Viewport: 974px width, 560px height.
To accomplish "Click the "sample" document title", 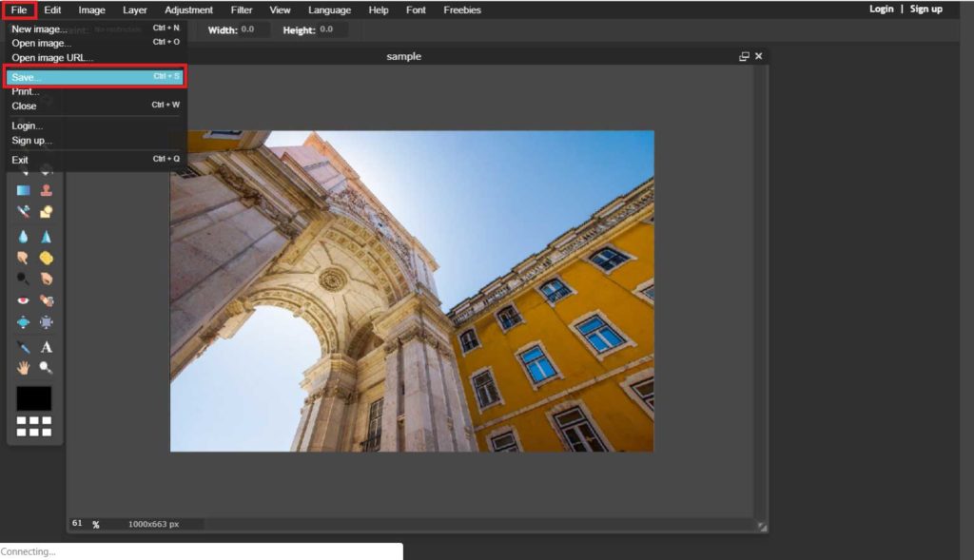I will point(403,56).
